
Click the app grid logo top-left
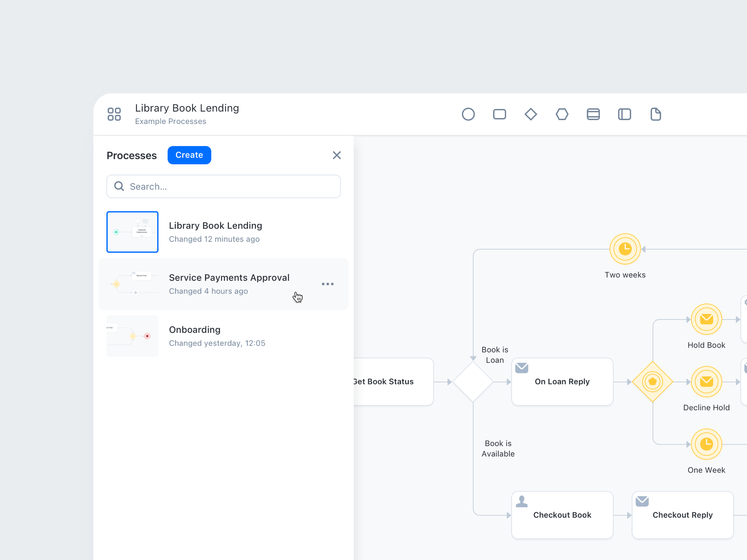click(x=114, y=114)
